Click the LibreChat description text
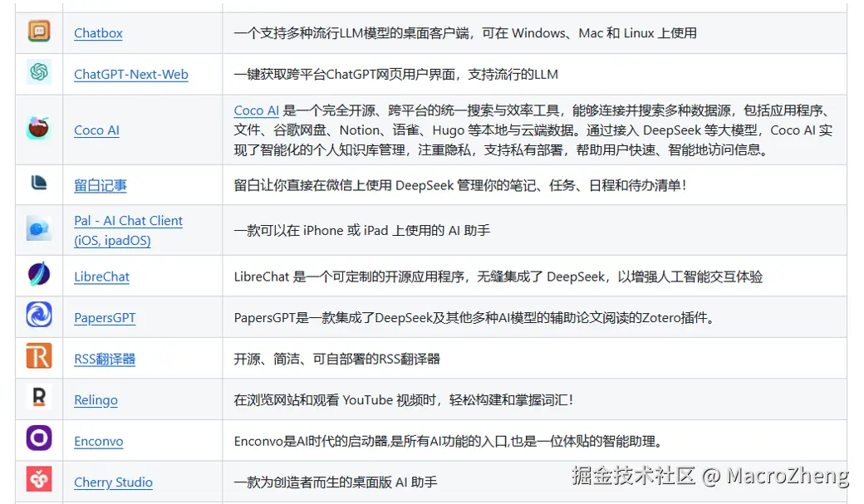864x504 pixels. pos(498,276)
